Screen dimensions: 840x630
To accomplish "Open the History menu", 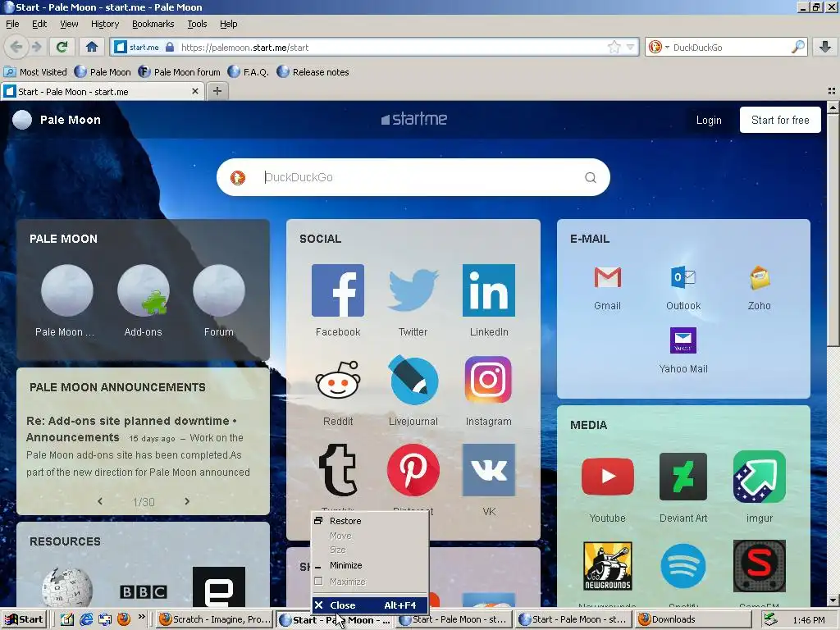I will pos(105,24).
